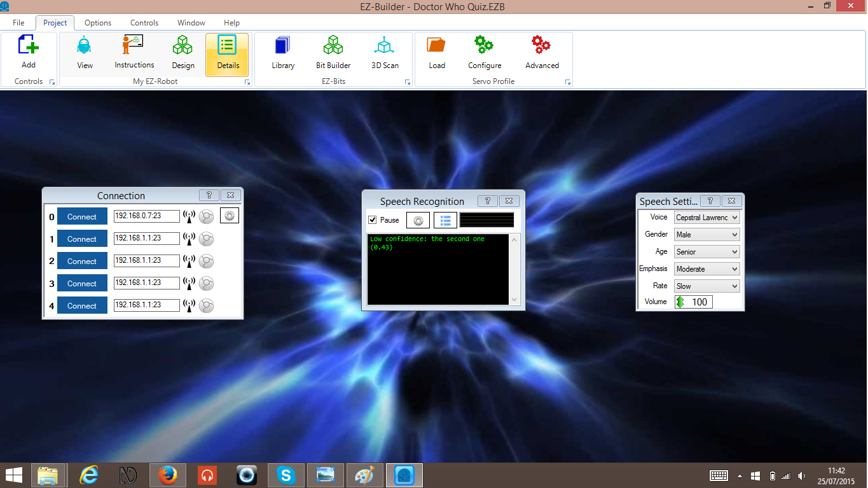This screenshot has height=488, width=868.
Task: Open File Explorer from taskbar
Action: click(48, 475)
